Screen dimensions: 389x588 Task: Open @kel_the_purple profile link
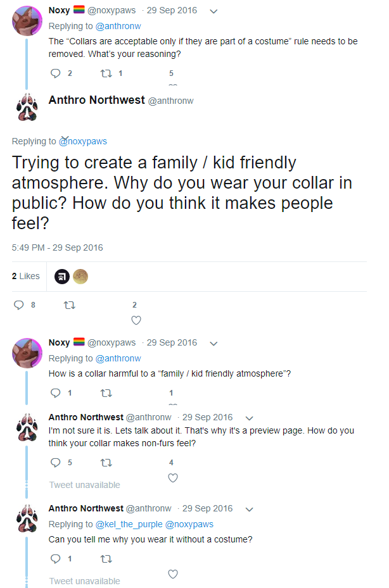click(x=129, y=524)
